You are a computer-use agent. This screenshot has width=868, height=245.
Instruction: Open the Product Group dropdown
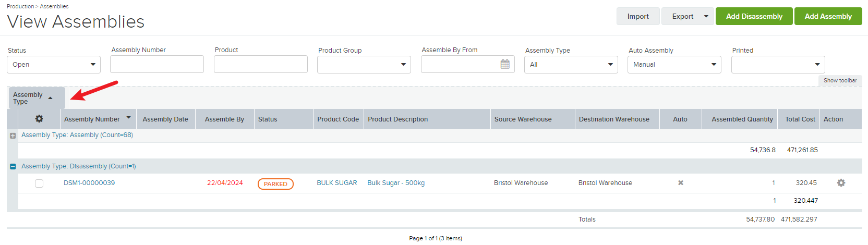364,65
